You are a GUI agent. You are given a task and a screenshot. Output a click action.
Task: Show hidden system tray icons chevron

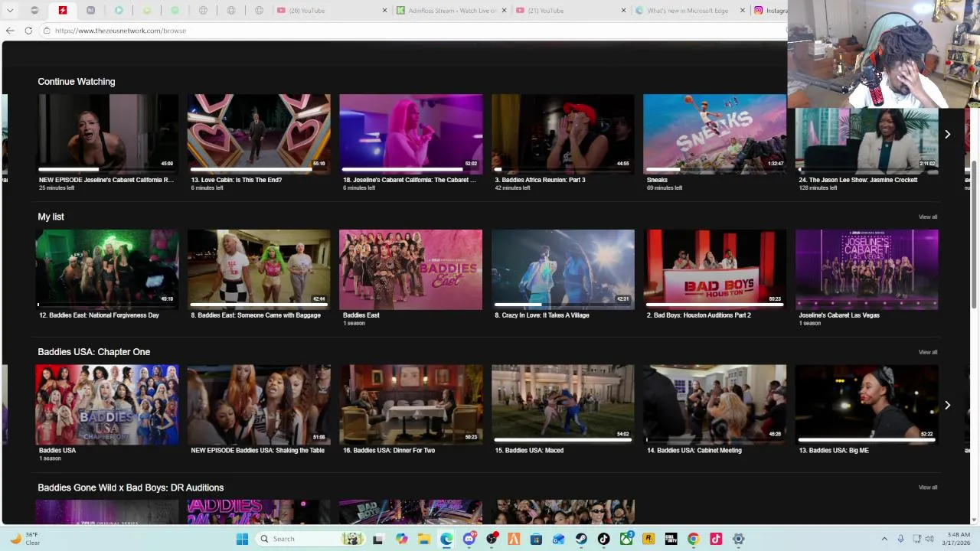point(884,539)
